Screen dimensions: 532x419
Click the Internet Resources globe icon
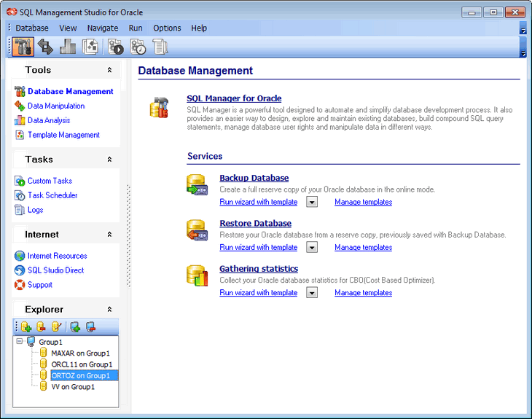pyautogui.click(x=20, y=256)
